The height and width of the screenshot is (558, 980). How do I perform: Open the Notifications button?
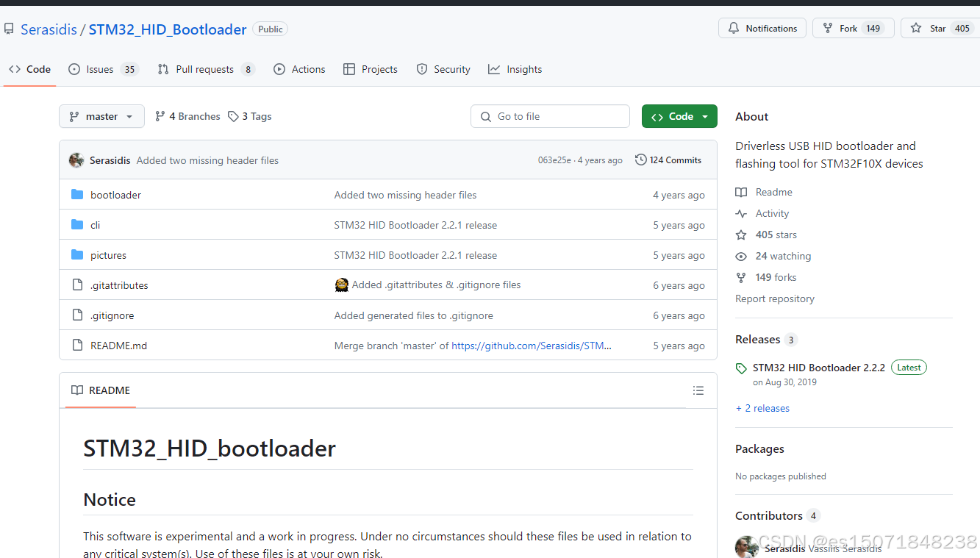point(762,28)
